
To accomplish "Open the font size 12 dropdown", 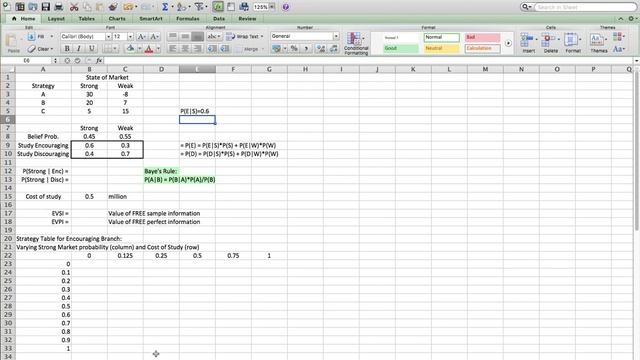I will tap(130, 36).
